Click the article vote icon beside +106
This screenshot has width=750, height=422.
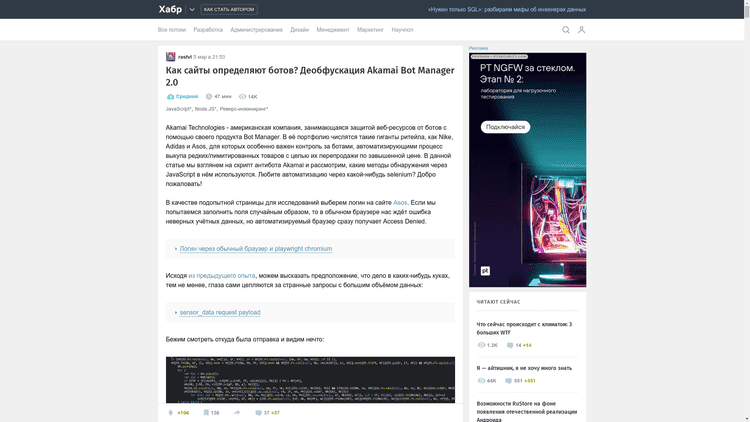[171, 412]
